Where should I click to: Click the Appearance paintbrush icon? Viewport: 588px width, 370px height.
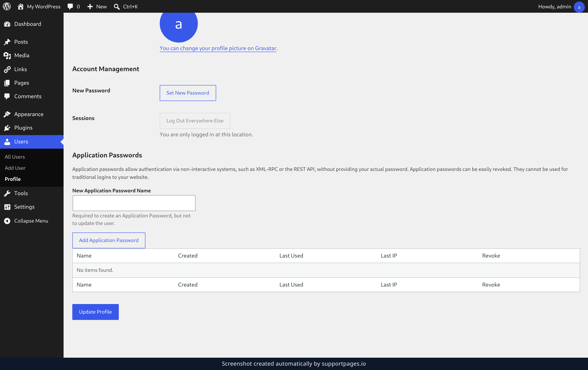point(7,114)
